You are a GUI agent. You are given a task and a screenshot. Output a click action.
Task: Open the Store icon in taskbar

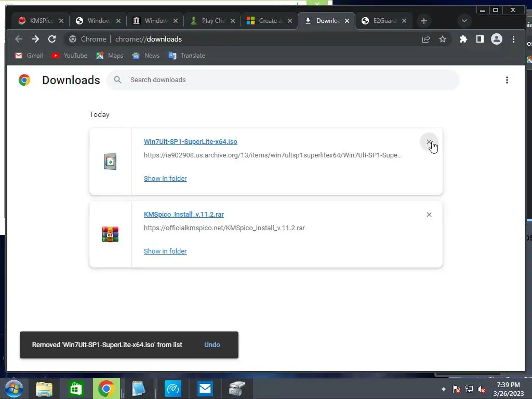click(76, 389)
